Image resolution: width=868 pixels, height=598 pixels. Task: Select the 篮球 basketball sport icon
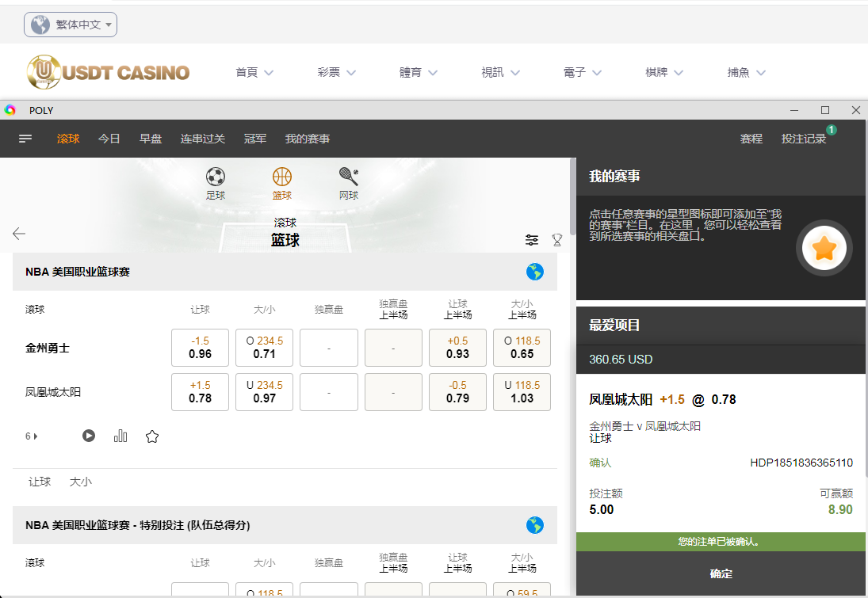pos(281,183)
